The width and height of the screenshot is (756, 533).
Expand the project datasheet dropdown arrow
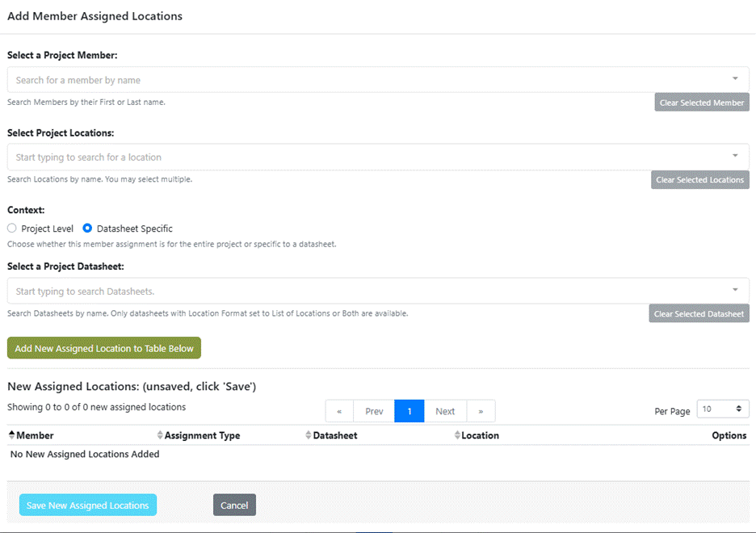click(735, 290)
